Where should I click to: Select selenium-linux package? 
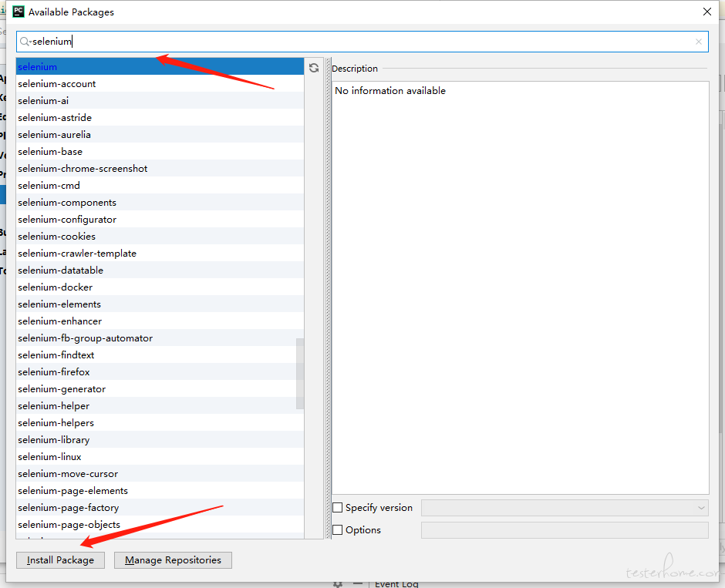[x=160, y=457]
